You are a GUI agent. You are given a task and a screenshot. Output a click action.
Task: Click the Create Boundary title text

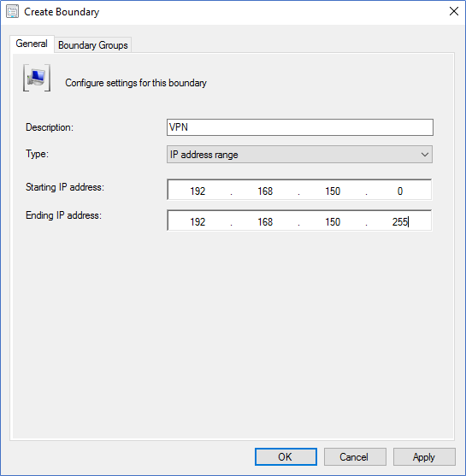[x=62, y=12]
